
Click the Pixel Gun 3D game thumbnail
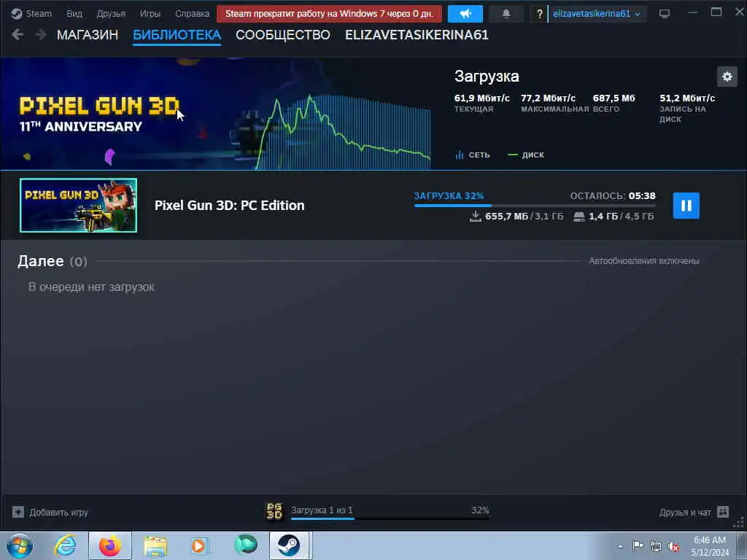click(x=79, y=205)
